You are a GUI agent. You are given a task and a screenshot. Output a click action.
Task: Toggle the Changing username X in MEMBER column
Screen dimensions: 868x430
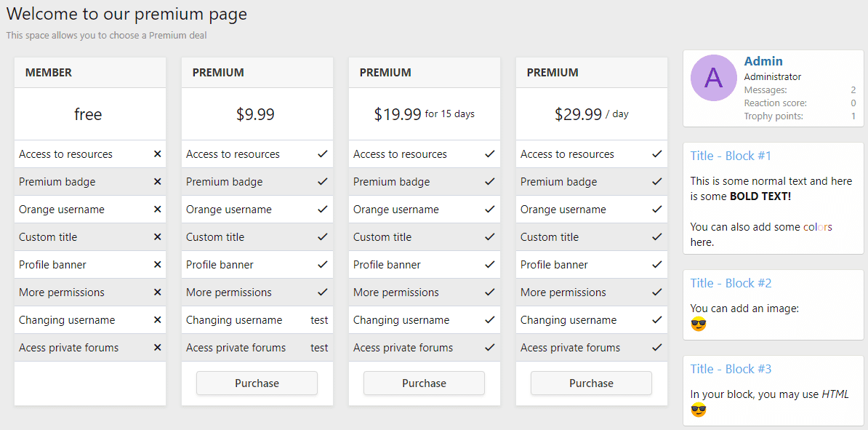click(x=157, y=319)
